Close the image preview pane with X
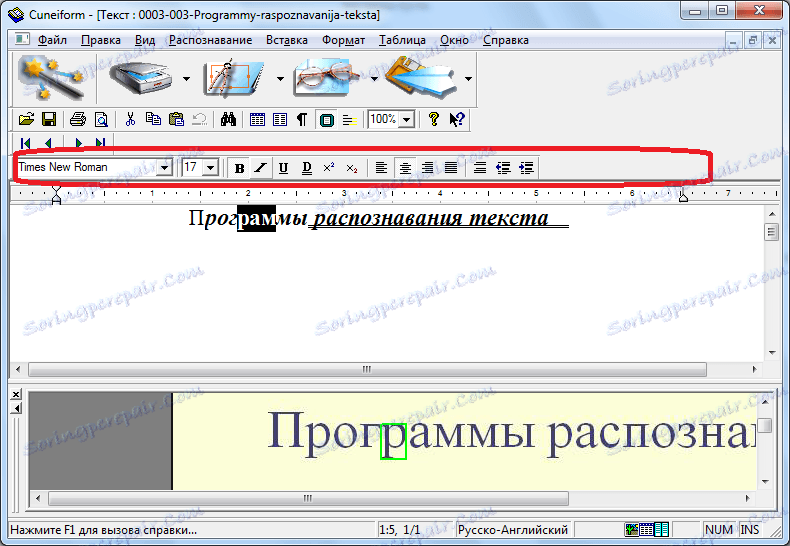 (x=16, y=394)
